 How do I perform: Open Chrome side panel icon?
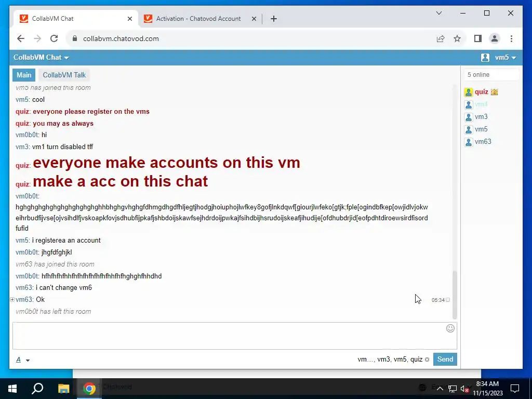click(478, 38)
